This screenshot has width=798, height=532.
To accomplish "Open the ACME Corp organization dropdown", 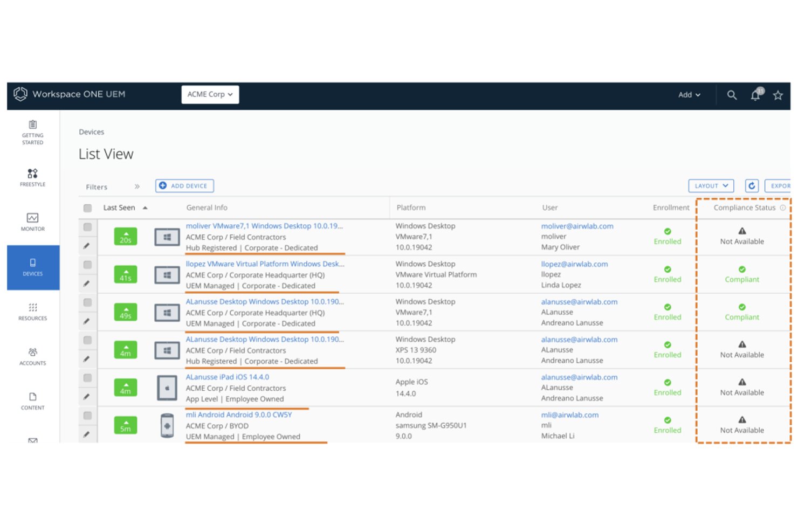I will coord(210,94).
